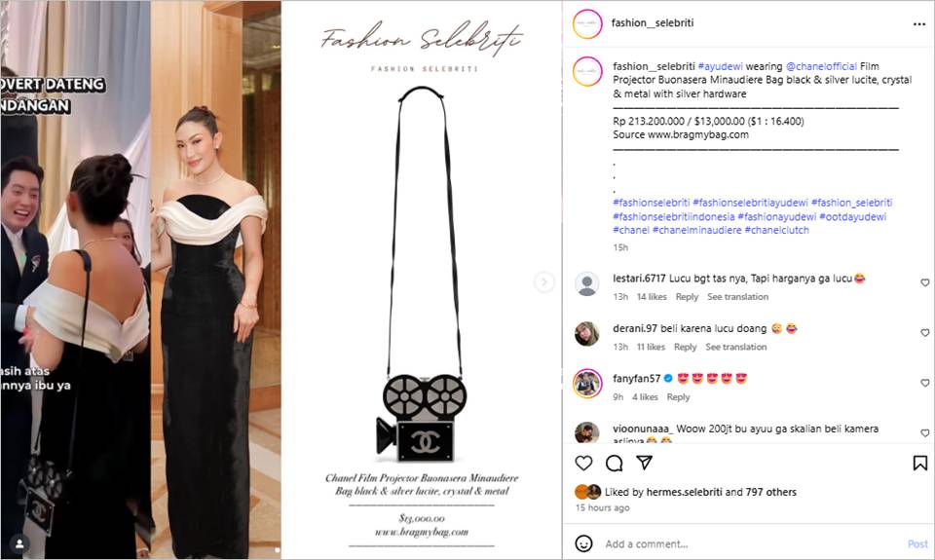
Task: Like derani.97's comment heart
Action: point(925,333)
